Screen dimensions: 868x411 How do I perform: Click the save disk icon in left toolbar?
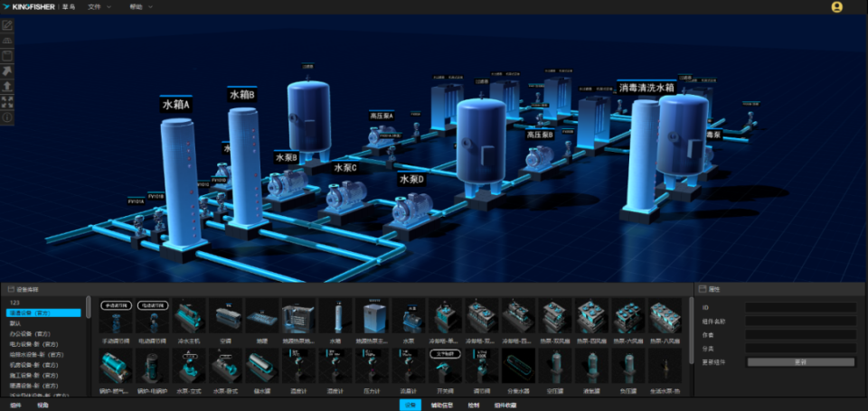pos(7,56)
